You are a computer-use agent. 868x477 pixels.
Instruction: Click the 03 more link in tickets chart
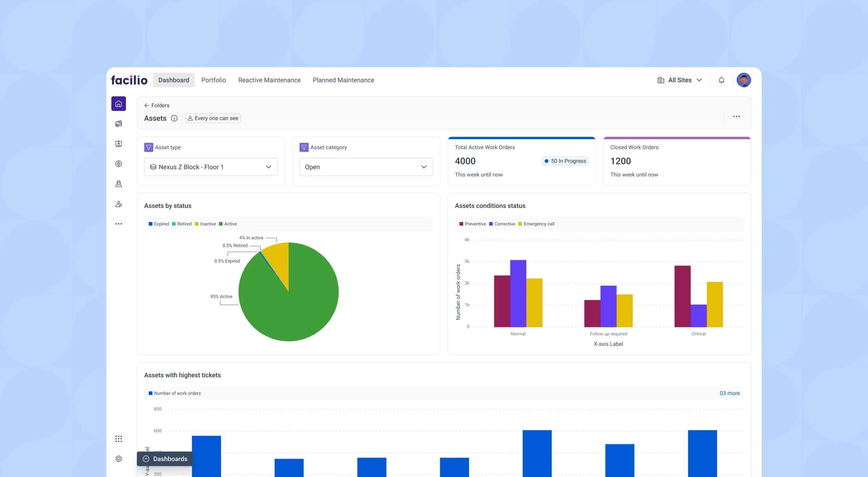point(730,393)
